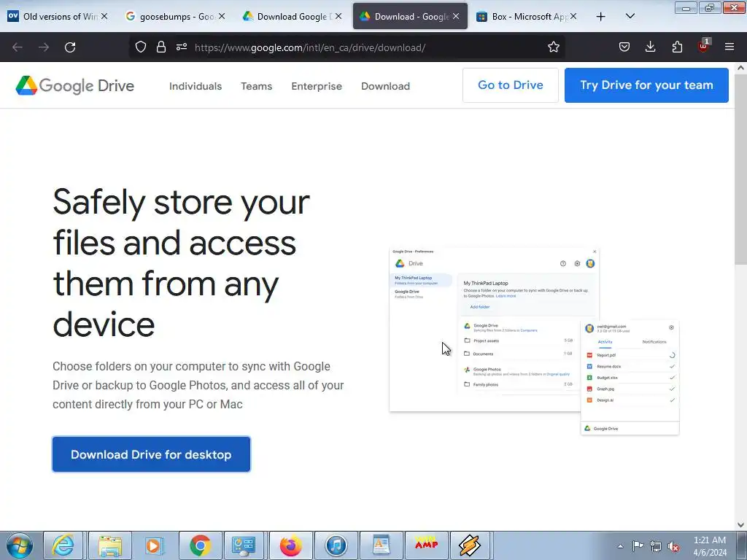The width and height of the screenshot is (747, 560).
Task: Click the scrollbar down arrow
Action: pos(740,525)
